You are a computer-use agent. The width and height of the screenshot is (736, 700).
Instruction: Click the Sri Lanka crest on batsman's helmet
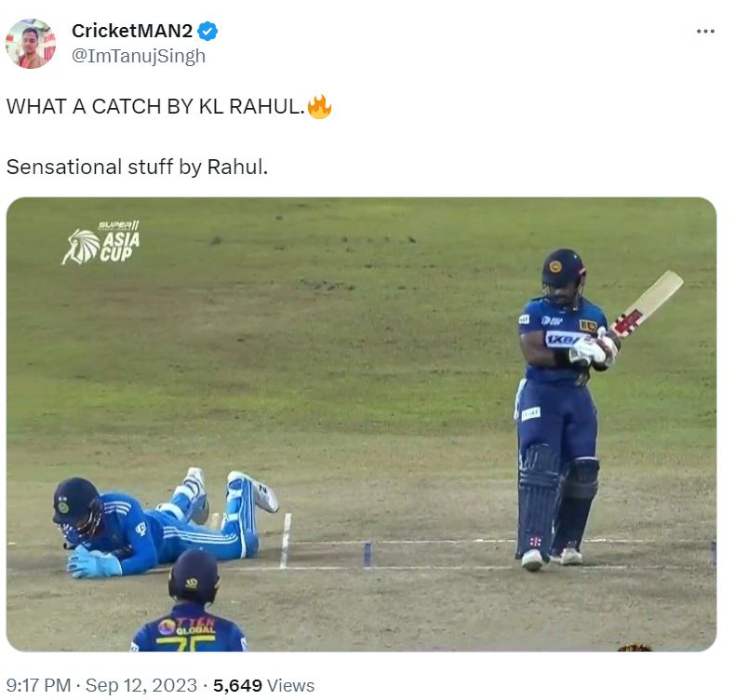point(555,266)
